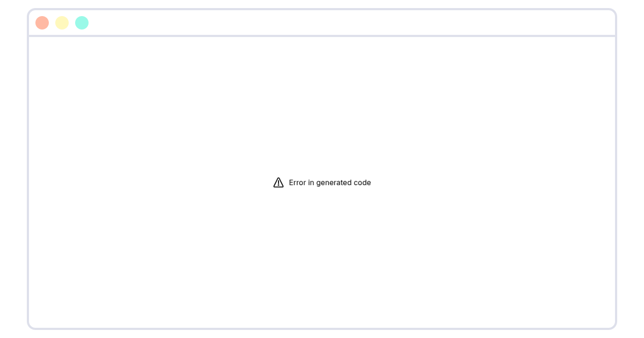Click the center of the empty title bar
The width and height of the screenshot is (644, 338).
point(322,23)
